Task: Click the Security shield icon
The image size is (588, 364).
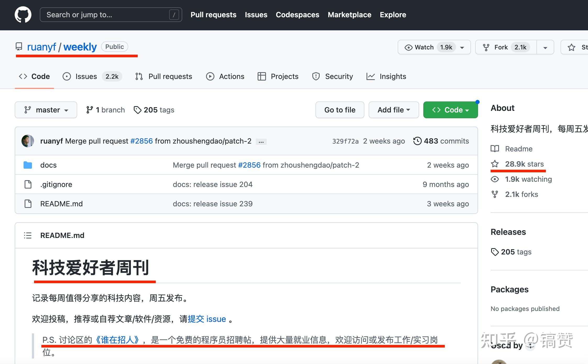Action: [316, 76]
